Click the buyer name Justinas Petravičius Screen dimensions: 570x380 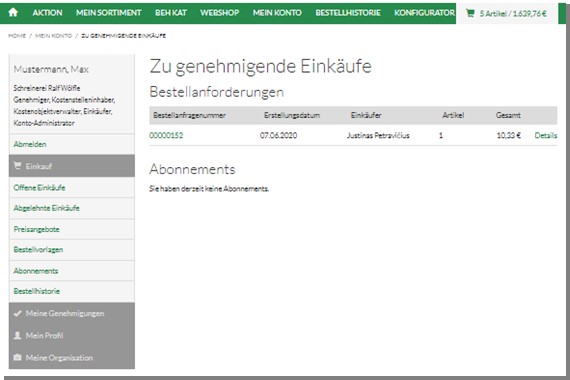click(x=378, y=135)
